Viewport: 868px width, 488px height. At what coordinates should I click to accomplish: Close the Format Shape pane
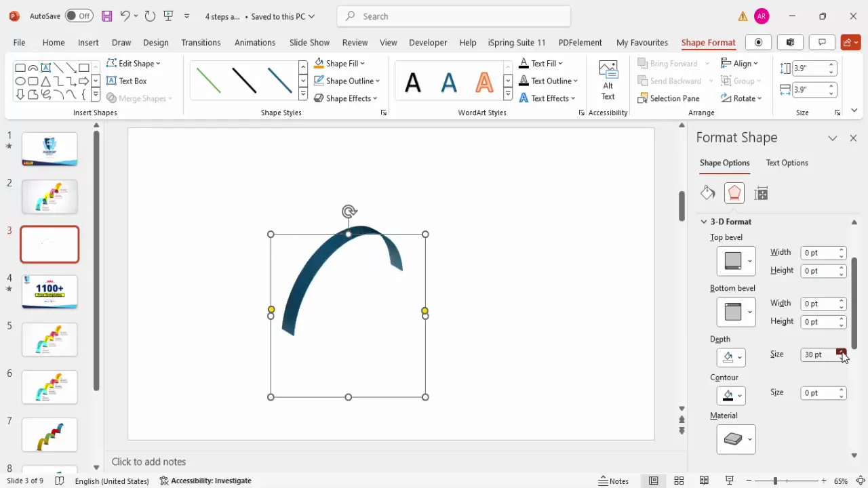pyautogui.click(x=853, y=138)
